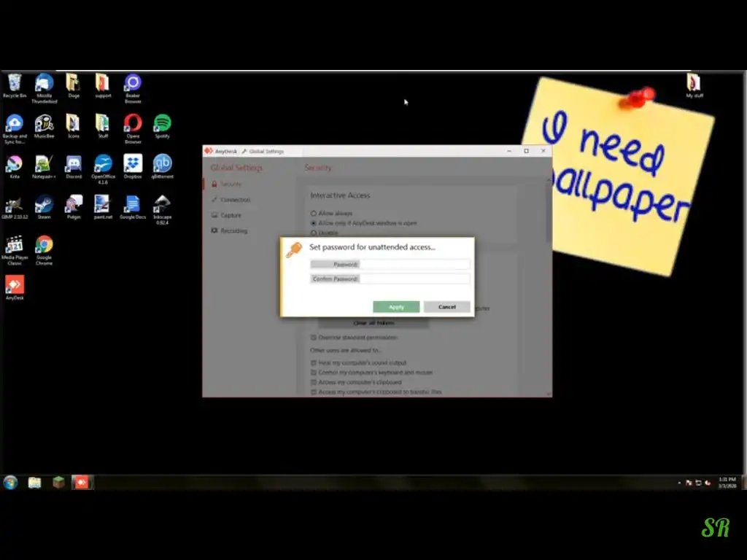Close the AnyDesk settings window
This screenshot has height=560, width=747.
[543, 151]
